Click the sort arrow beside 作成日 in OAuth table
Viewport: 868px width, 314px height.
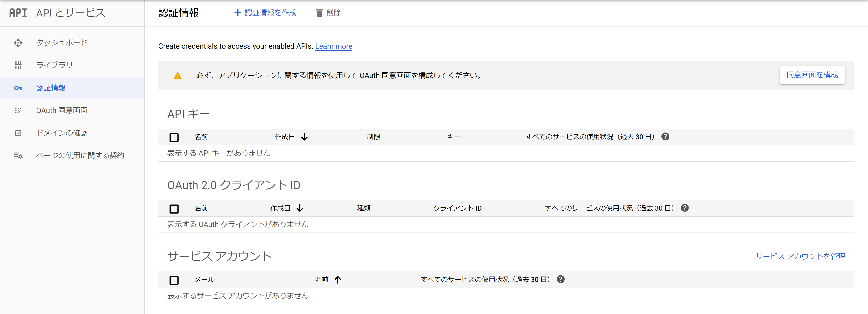[300, 208]
